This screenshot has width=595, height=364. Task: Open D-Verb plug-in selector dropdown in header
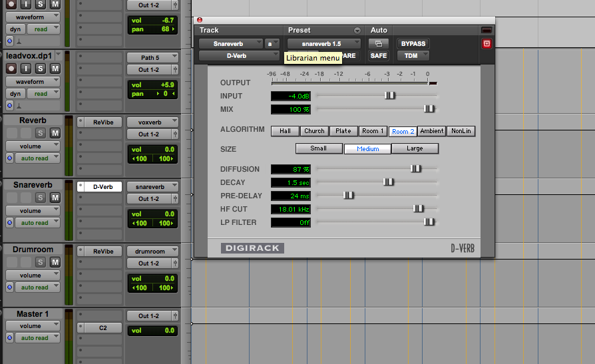[239, 55]
